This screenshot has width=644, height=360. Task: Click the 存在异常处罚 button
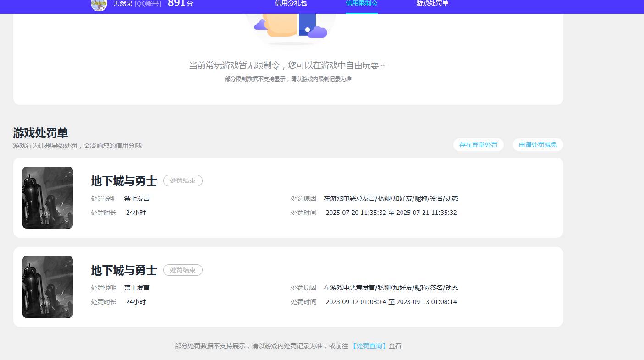(x=478, y=145)
